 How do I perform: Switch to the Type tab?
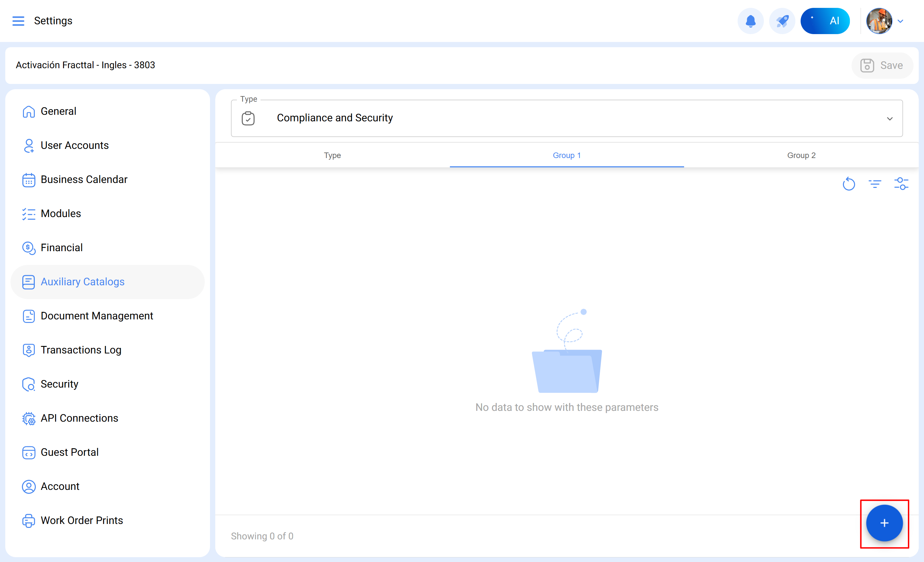pos(332,155)
